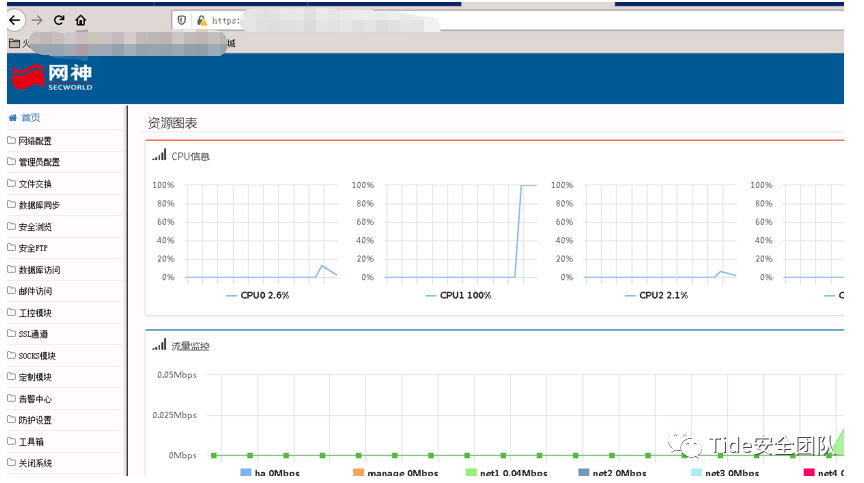This screenshot has height=483, width=864.
Task: Click the folder icon next to 安全FTP
Action: 12,247
